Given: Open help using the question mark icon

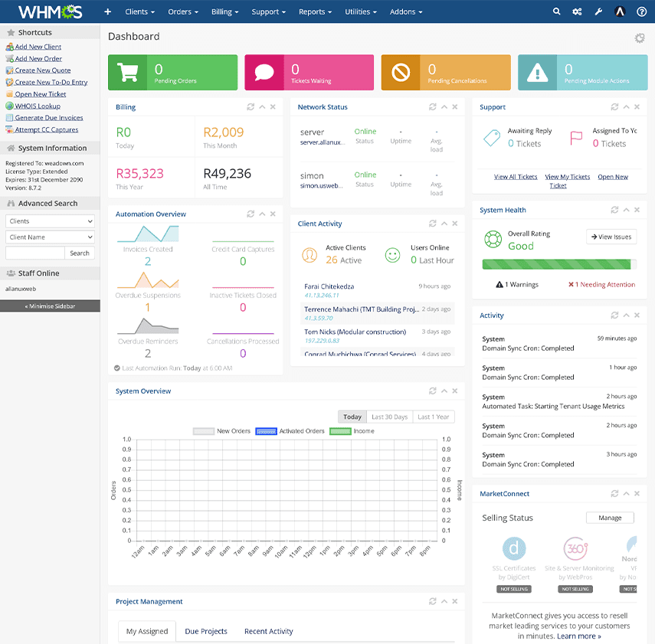Looking at the screenshot, I should click(642, 11).
